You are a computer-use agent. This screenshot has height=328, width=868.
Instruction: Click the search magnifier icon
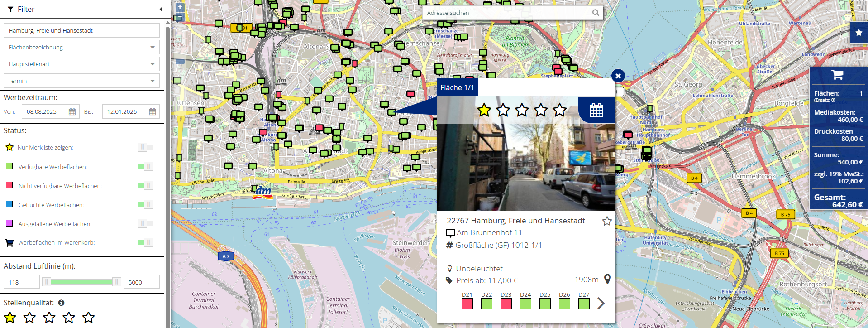tap(596, 13)
